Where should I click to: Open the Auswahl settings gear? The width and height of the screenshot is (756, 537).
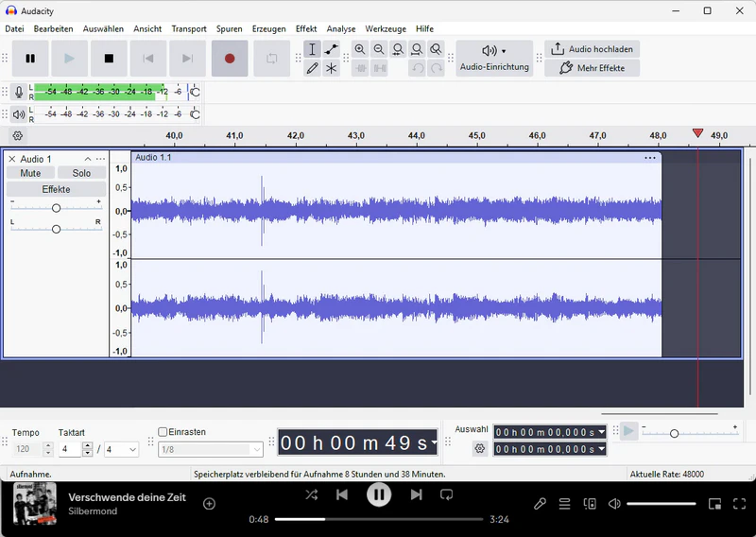480,449
